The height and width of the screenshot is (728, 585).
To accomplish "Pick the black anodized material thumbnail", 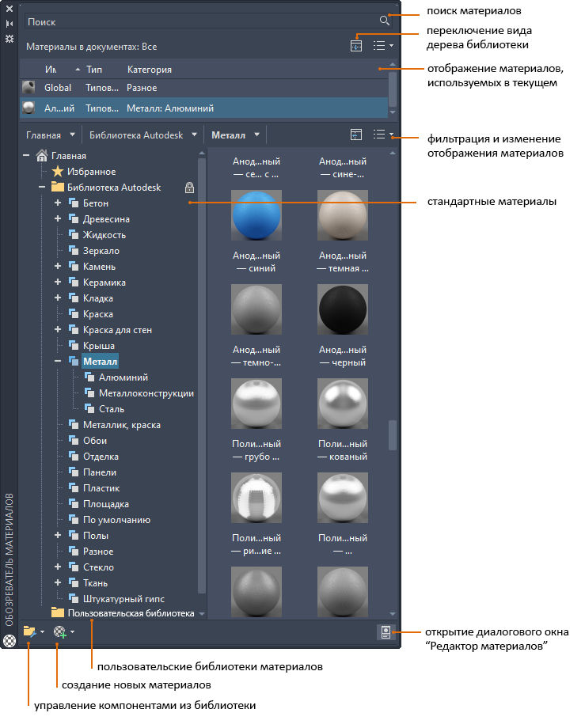I will tap(343, 309).
